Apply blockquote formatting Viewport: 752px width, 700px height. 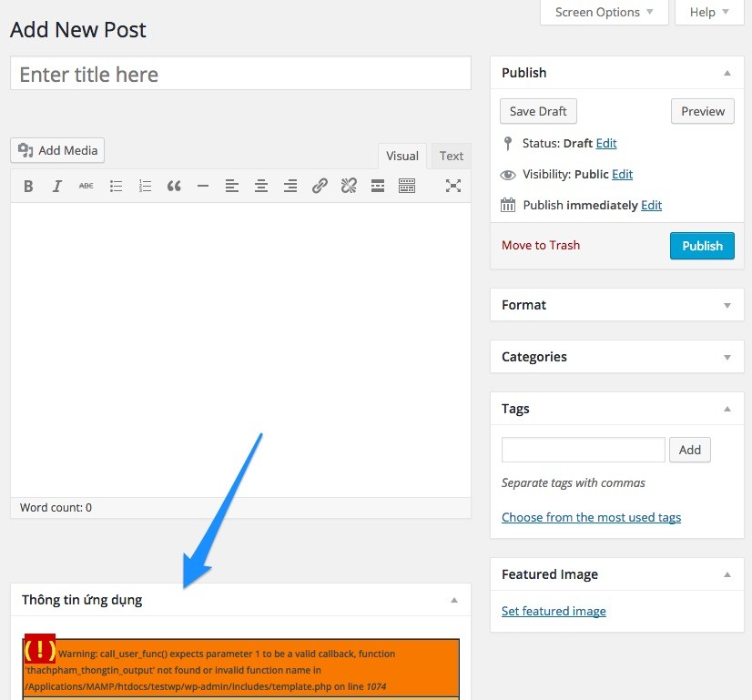pos(174,186)
